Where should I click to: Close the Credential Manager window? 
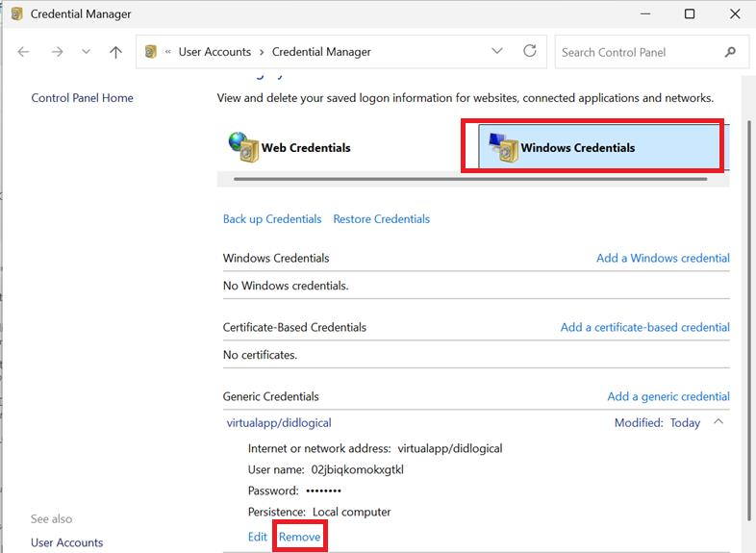tap(735, 14)
